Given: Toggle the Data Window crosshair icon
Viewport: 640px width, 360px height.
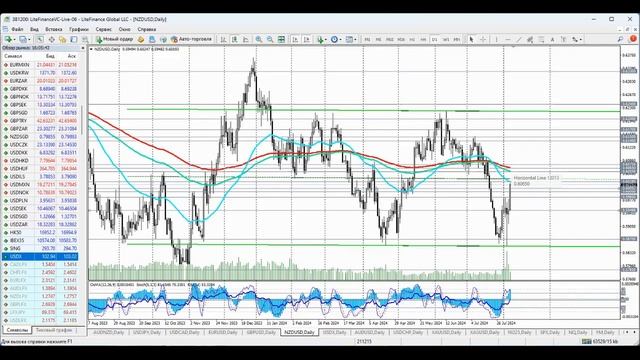Looking at the screenshot, I should click(51, 39).
